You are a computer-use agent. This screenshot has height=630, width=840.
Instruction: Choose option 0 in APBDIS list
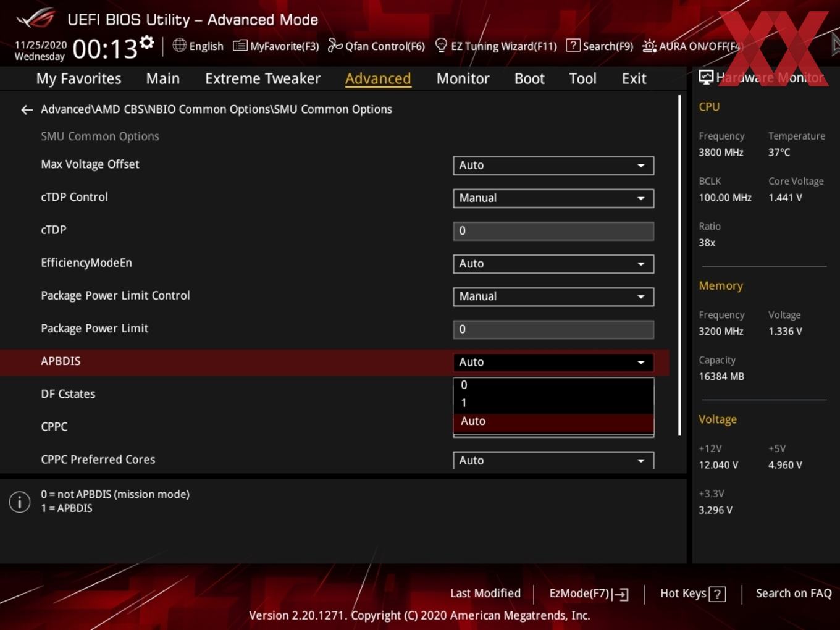click(553, 385)
